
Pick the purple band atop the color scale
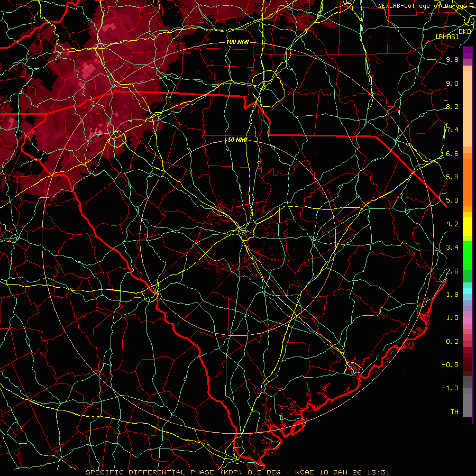(x=467, y=53)
